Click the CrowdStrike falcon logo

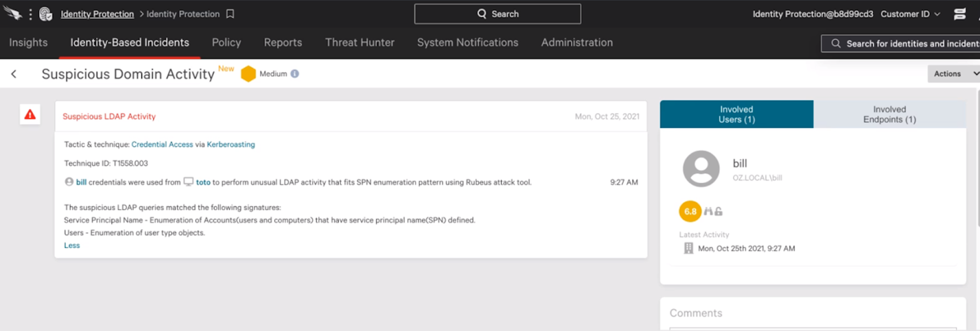pyautogui.click(x=13, y=13)
